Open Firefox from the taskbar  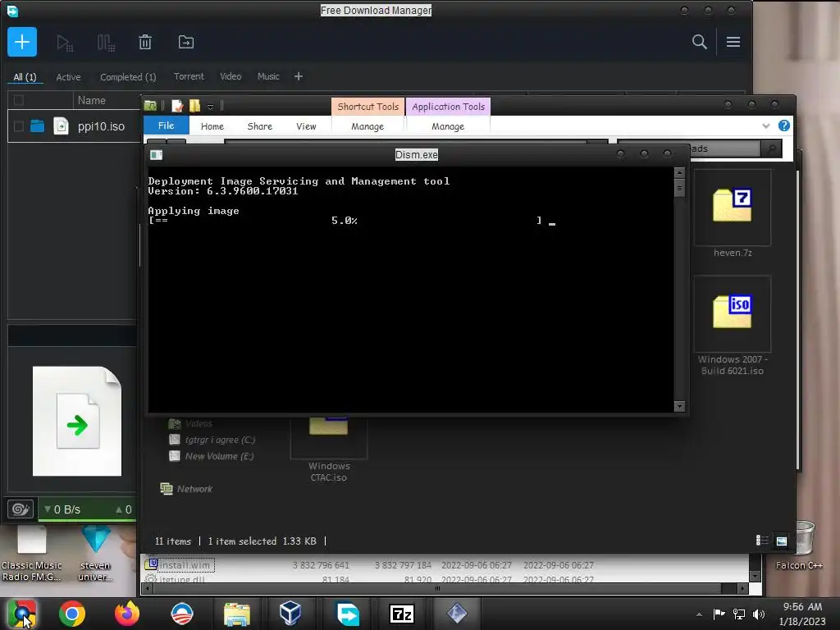click(127, 614)
